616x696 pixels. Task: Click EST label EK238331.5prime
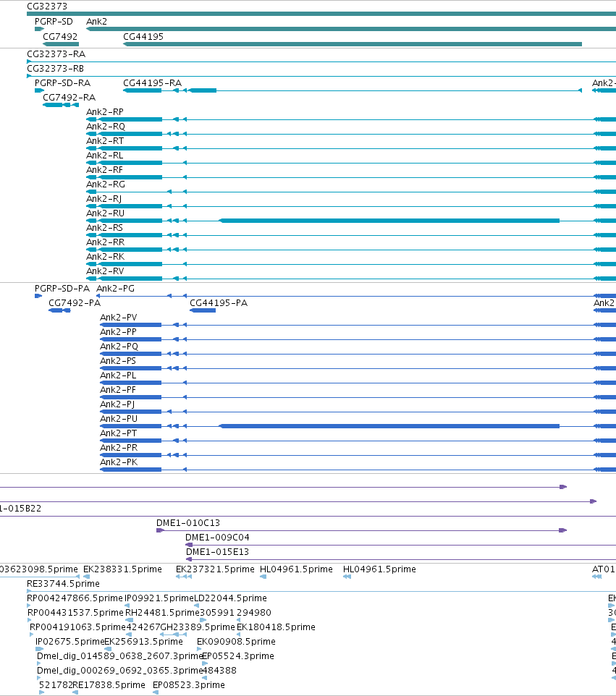click(x=122, y=569)
